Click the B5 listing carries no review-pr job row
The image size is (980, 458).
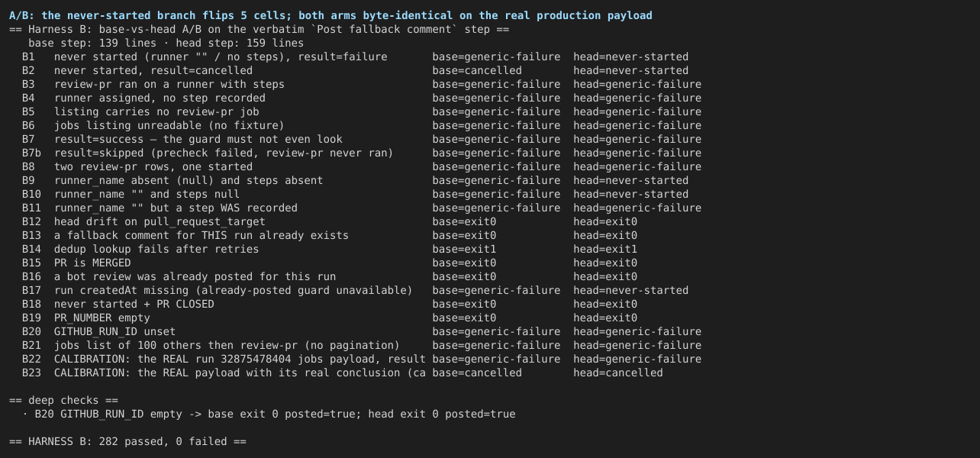point(361,111)
